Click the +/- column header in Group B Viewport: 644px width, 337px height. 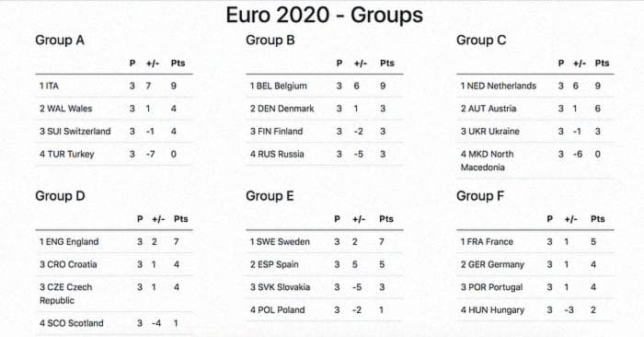coord(361,64)
